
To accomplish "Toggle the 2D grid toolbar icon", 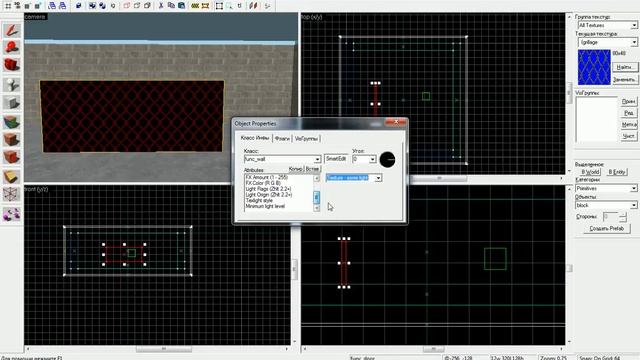I will pyautogui.click(x=8, y=6).
